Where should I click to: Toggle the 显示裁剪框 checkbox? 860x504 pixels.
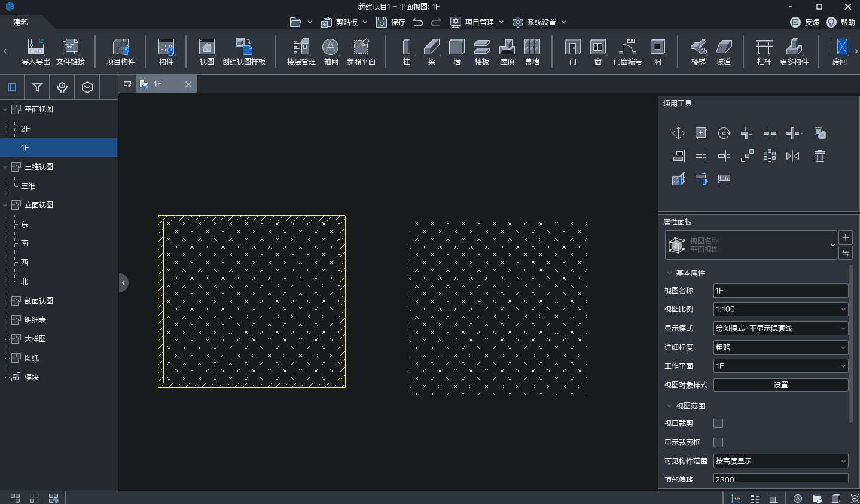coord(718,442)
